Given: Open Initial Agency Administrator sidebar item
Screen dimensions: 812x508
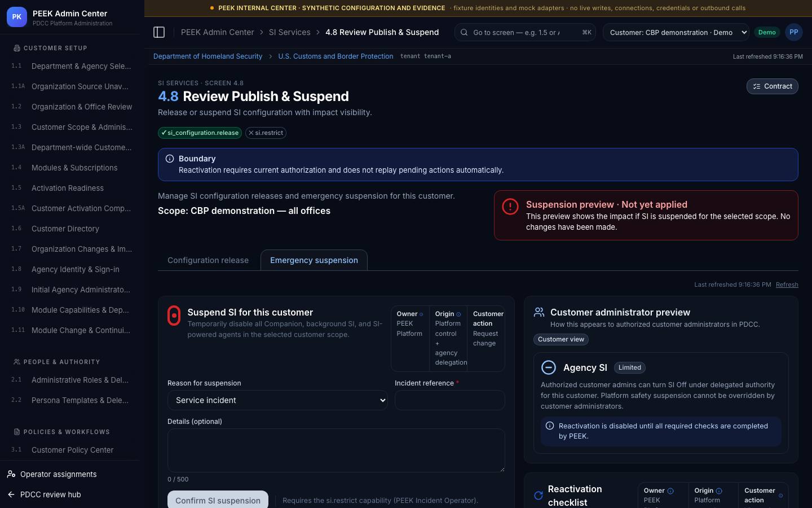Looking at the screenshot, I should click(x=72, y=290).
